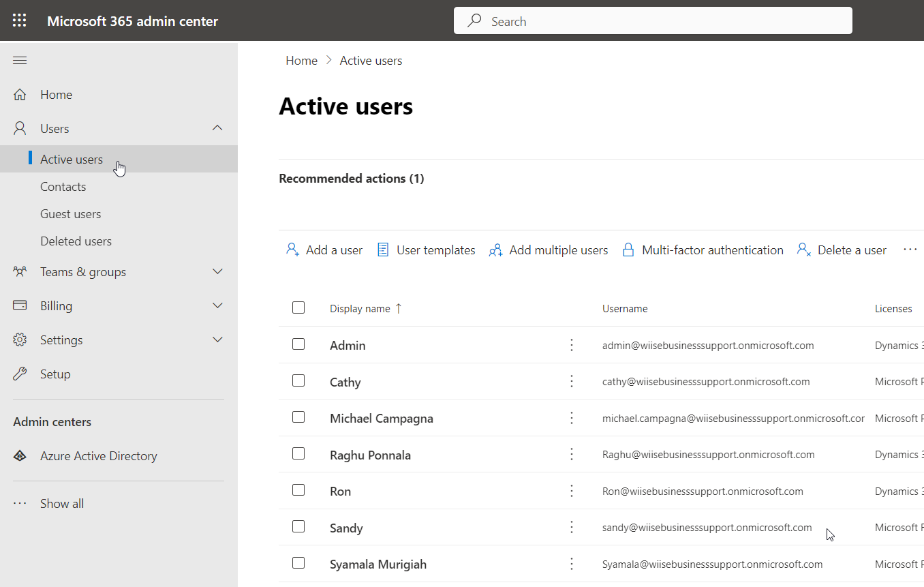924x587 pixels.
Task: Click the Home house icon in sidebar
Action: pyautogui.click(x=20, y=95)
